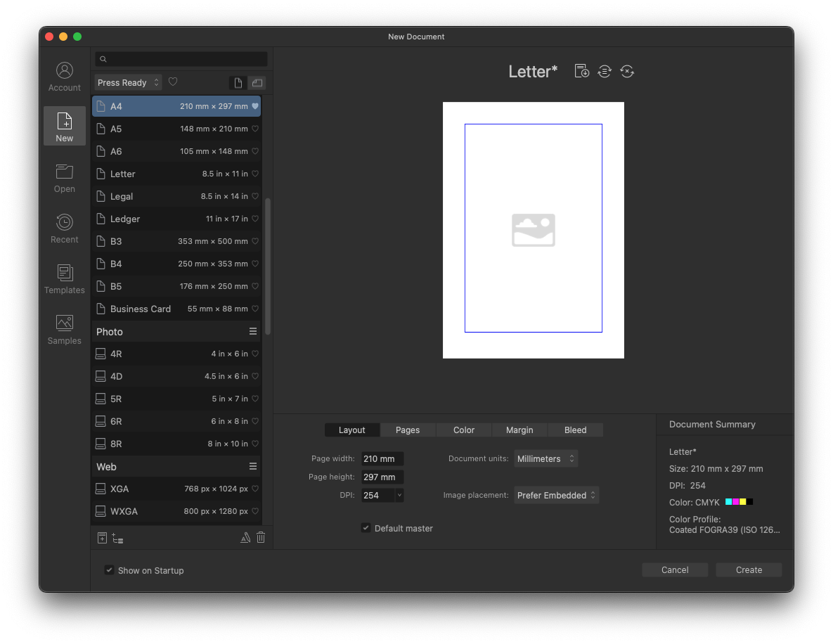
Task: Switch to the Color tab
Action: pos(463,430)
